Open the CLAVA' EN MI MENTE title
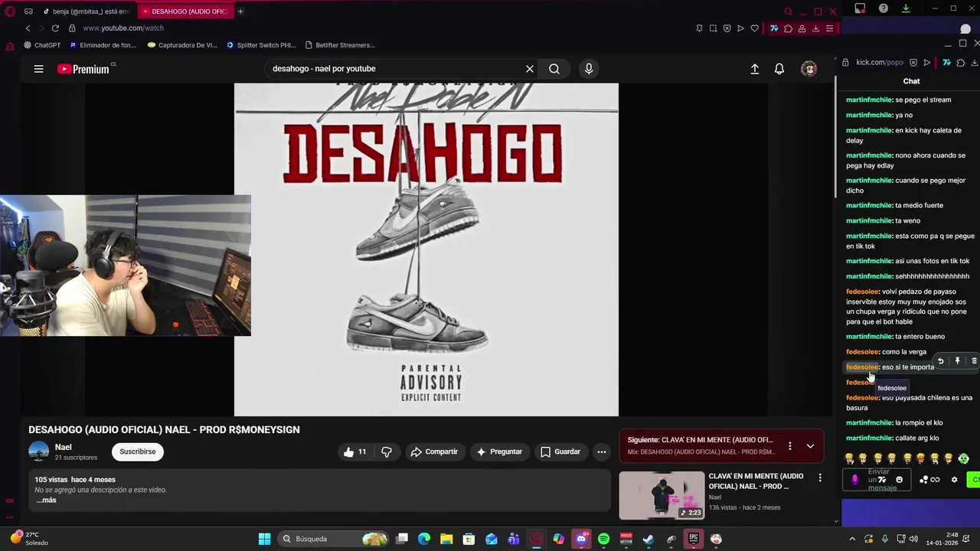Viewport: 980px width, 551px height. (x=756, y=481)
